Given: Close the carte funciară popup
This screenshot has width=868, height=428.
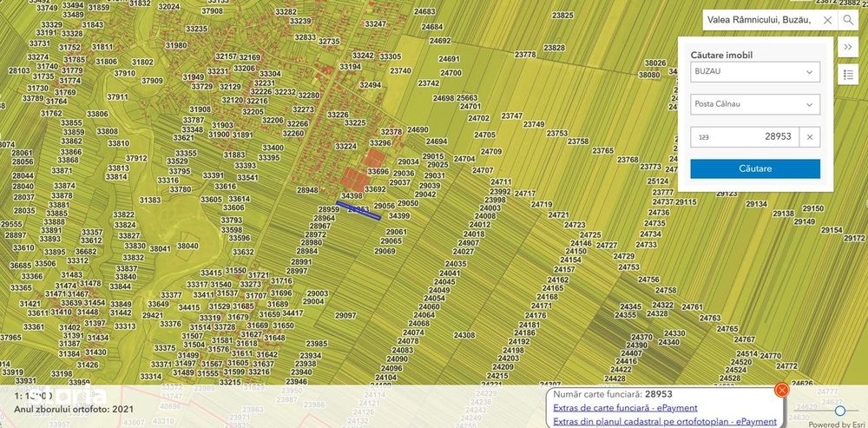Looking at the screenshot, I should 782,390.
